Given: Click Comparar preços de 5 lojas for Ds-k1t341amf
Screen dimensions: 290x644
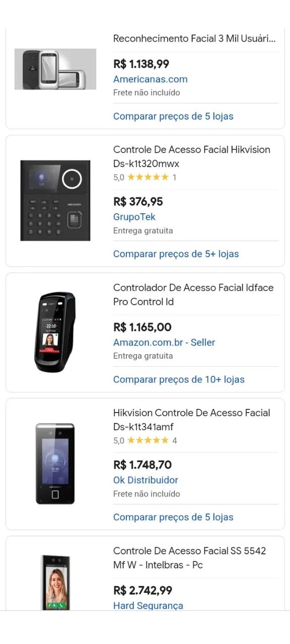Looking at the screenshot, I should click(x=173, y=517).
